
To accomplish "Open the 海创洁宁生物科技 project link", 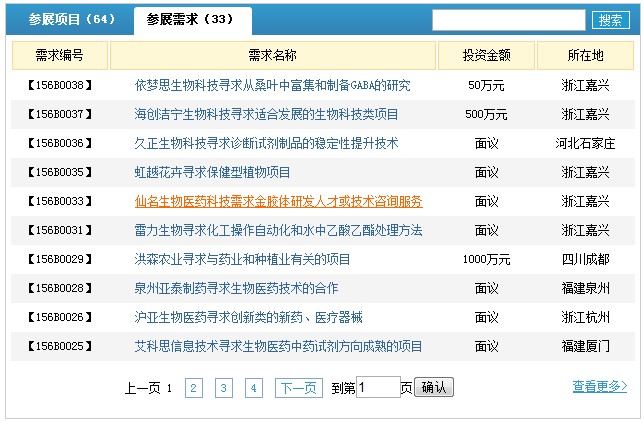I will (x=266, y=114).
